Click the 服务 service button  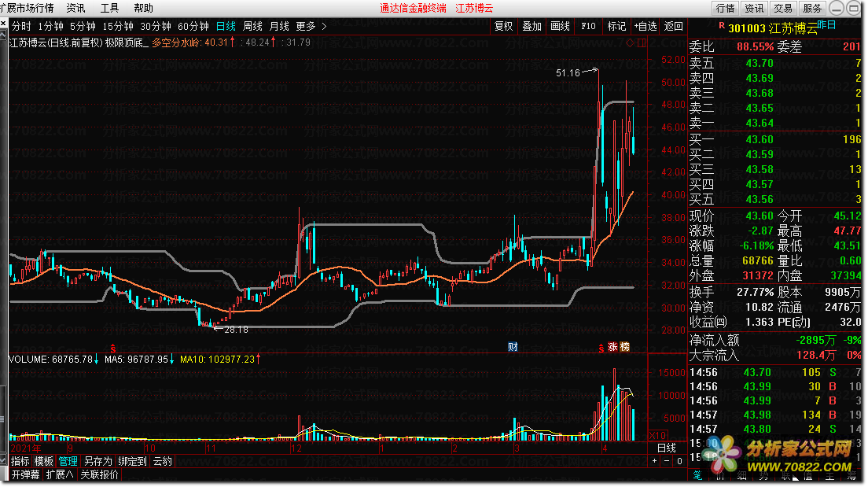click(x=813, y=9)
